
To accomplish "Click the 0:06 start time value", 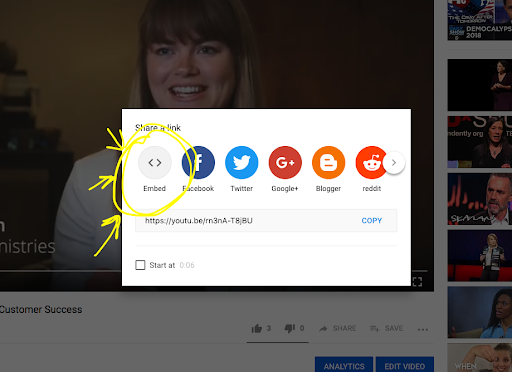I will pos(187,265).
